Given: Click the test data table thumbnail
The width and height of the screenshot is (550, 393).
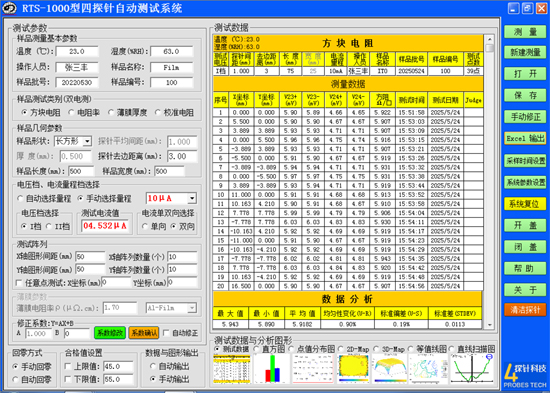Looking at the screenshot, I should coord(232,368).
